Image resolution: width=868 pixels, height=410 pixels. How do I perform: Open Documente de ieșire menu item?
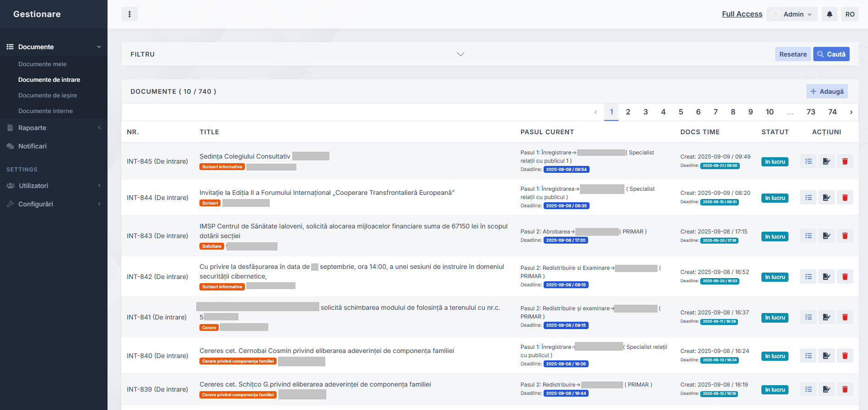pos(48,95)
